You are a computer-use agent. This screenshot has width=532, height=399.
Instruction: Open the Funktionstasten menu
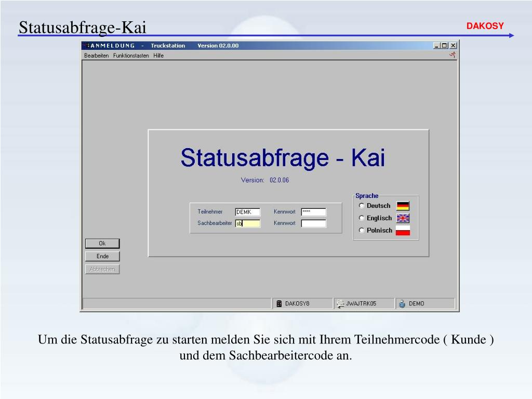(131, 56)
